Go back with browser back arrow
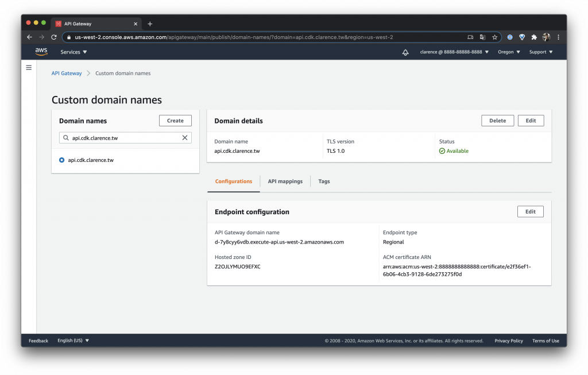Image resolution: width=588 pixels, height=375 pixels. [x=30, y=37]
